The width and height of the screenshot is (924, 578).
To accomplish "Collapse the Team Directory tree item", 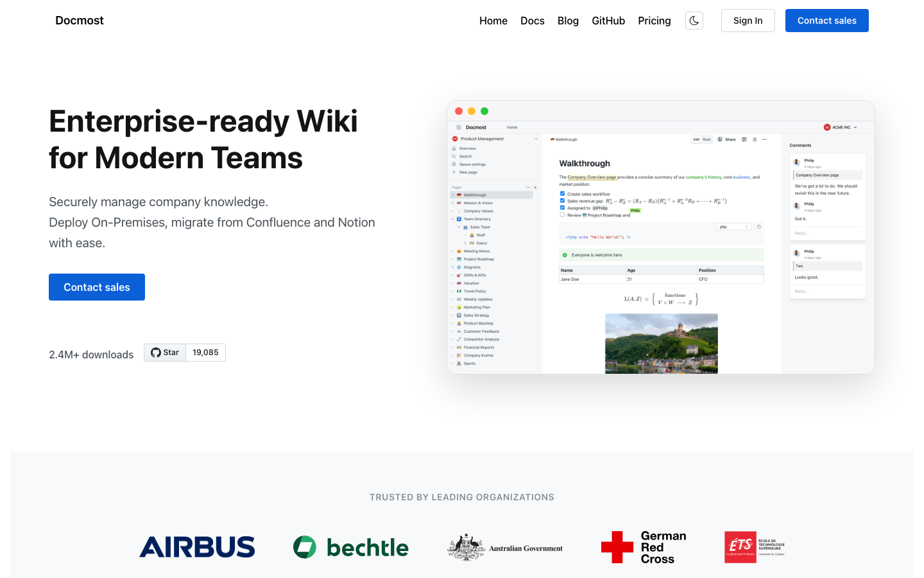I will coord(452,219).
